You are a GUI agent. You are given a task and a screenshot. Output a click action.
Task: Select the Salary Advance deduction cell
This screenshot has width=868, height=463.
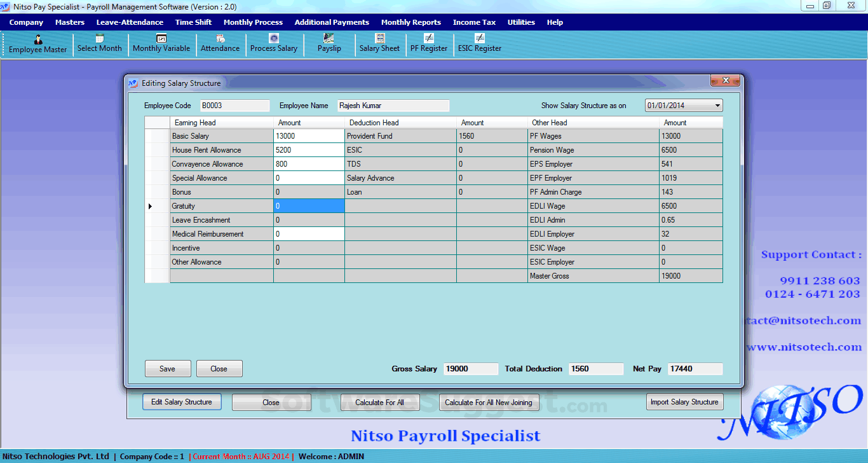tap(400, 178)
